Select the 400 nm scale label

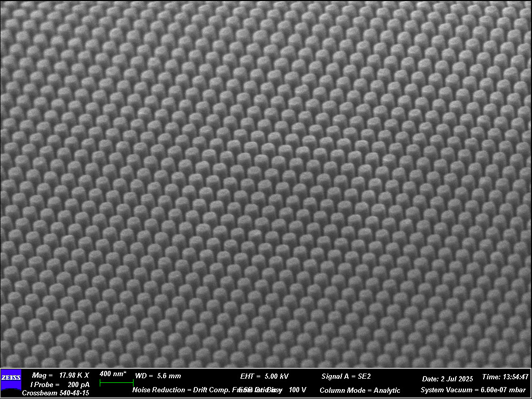coord(113,374)
